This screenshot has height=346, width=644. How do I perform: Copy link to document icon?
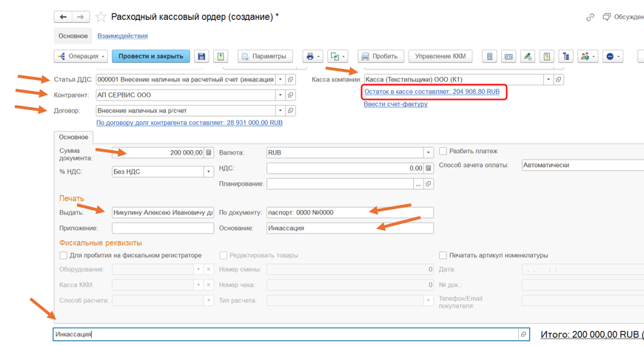[x=590, y=17]
